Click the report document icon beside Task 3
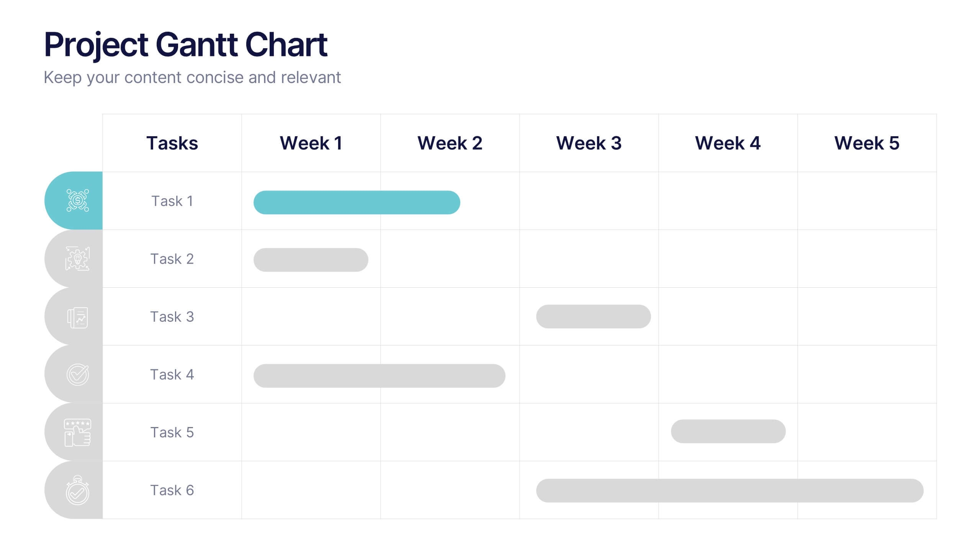 click(78, 317)
